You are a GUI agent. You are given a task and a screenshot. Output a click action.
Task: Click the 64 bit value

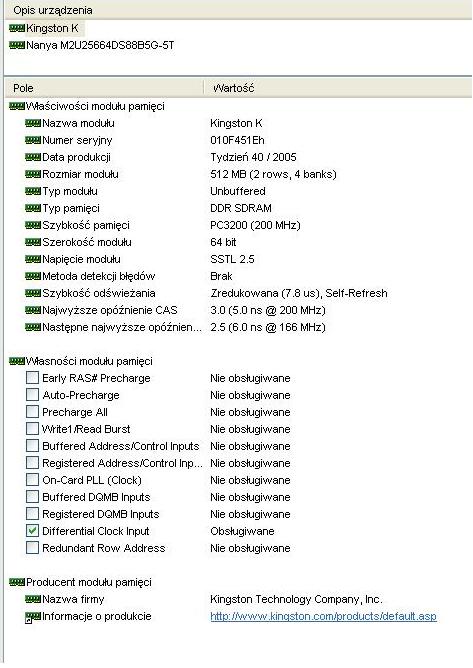click(x=223, y=242)
